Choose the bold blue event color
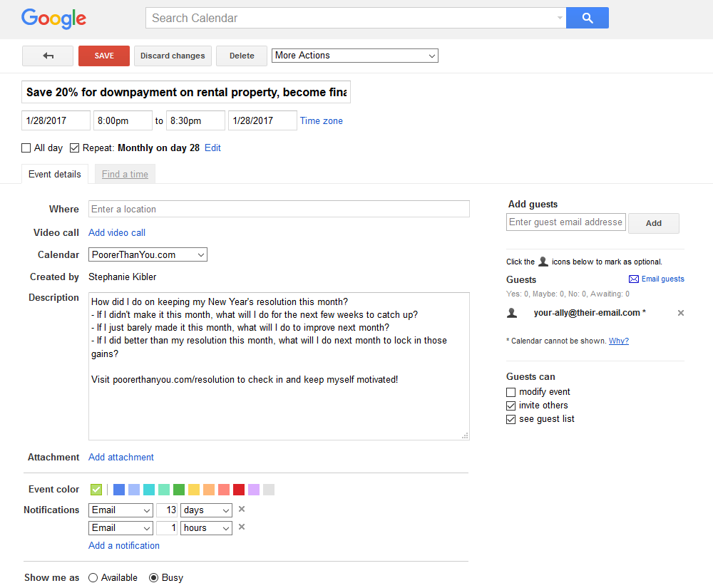This screenshot has width=713, height=588. click(x=118, y=490)
